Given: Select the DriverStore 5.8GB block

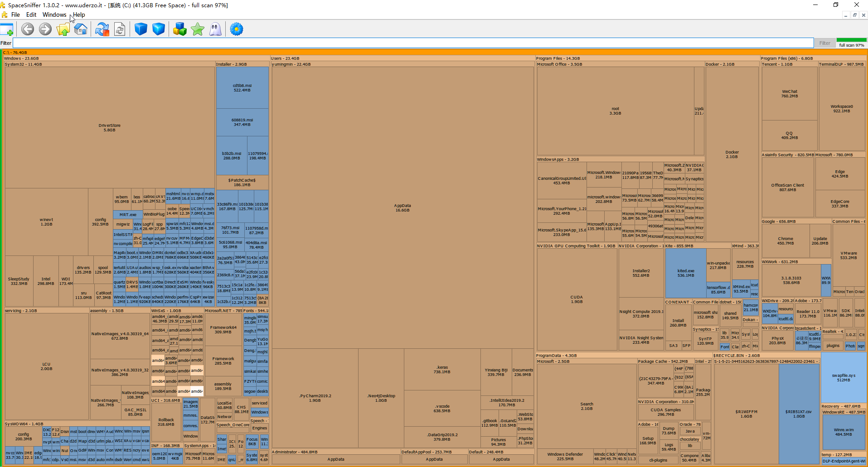Looking at the screenshot, I should 110,128.
